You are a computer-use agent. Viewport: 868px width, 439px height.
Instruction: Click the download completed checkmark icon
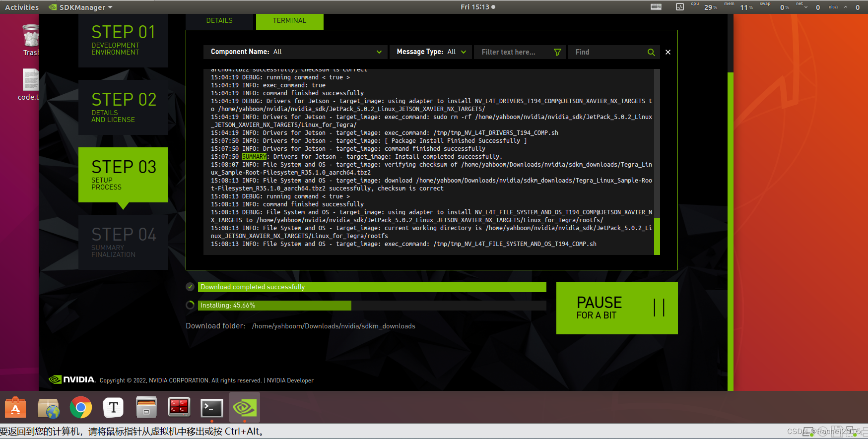(190, 287)
